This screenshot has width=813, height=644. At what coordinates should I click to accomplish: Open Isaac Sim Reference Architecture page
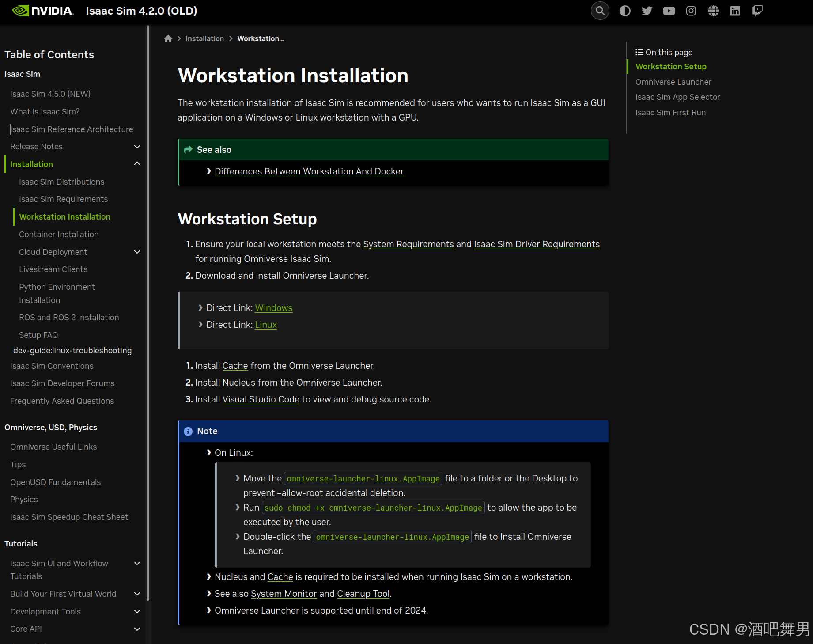pyautogui.click(x=72, y=129)
